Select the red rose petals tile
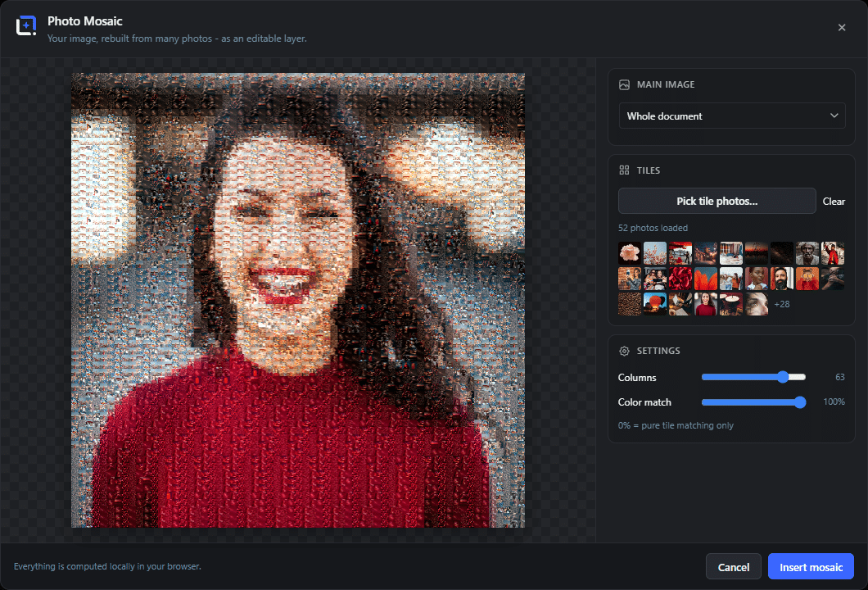 pyautogui.click(x=680, y=279)
